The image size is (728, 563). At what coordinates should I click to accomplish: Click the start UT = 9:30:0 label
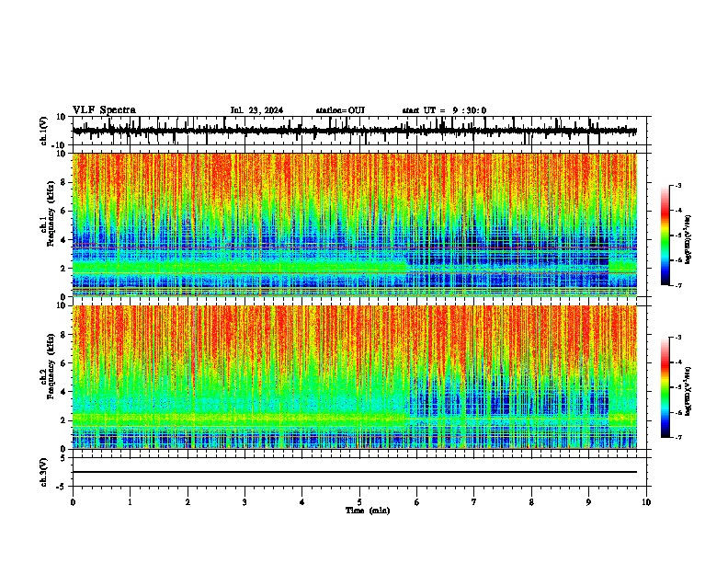tap(444, 110)
